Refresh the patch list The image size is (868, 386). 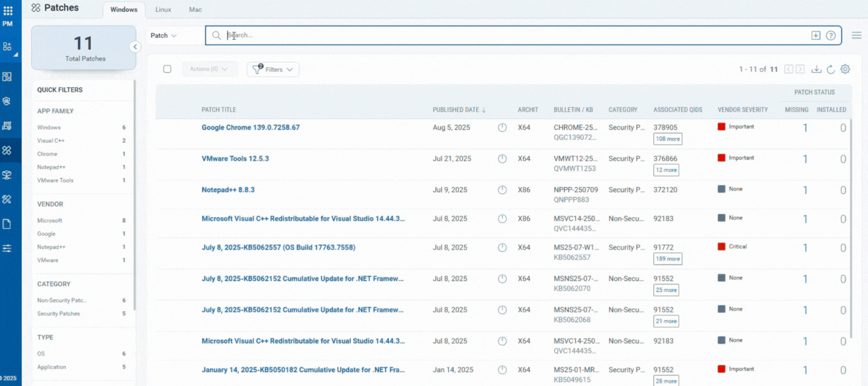tap(831, 69)
